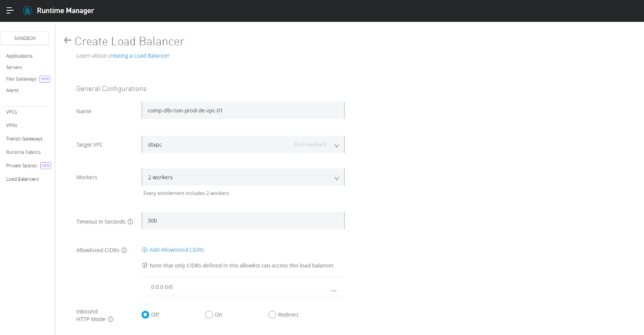This screenshot has width=644, height=335.
Task: Click Add Allowlisted CIDRs link
Action: pos(177,250)
